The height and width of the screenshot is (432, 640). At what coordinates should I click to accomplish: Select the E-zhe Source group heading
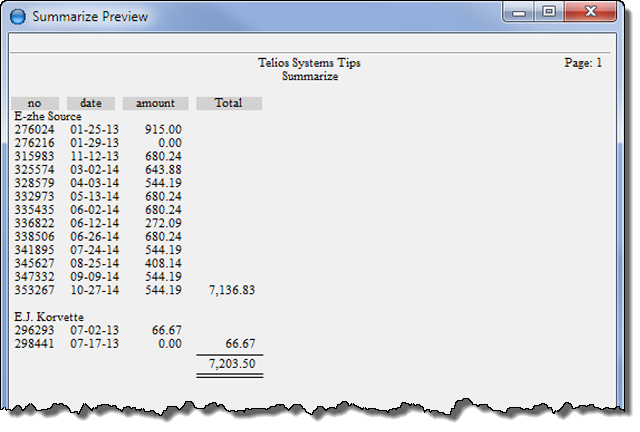48,116
